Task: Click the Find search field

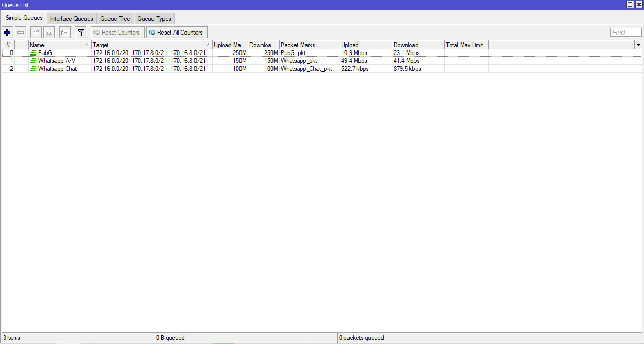Action: tap(626, 33)
